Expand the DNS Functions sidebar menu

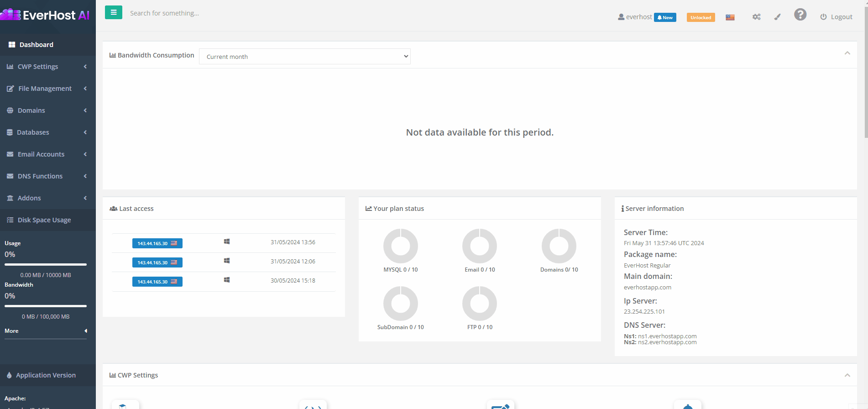48,176
